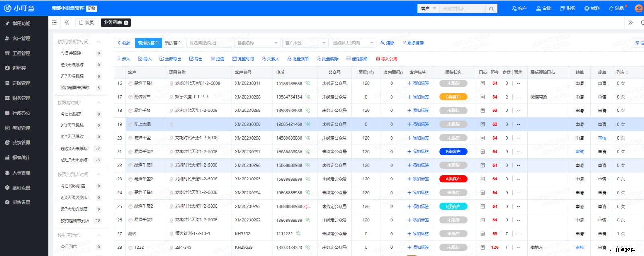Image resolution: width=644 pixels, height=256 pixels.
Task: Filter by 今日待跟踪
Action: (80, 53)
